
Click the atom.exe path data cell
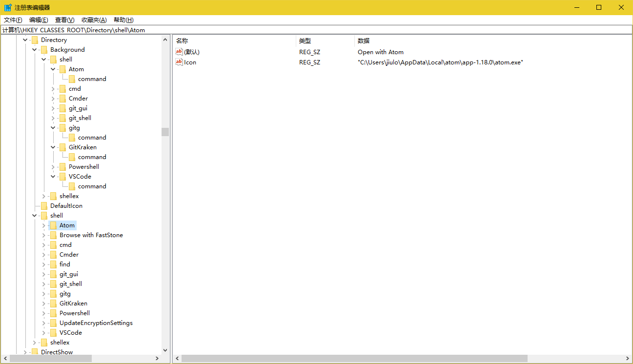coord(440,62)
